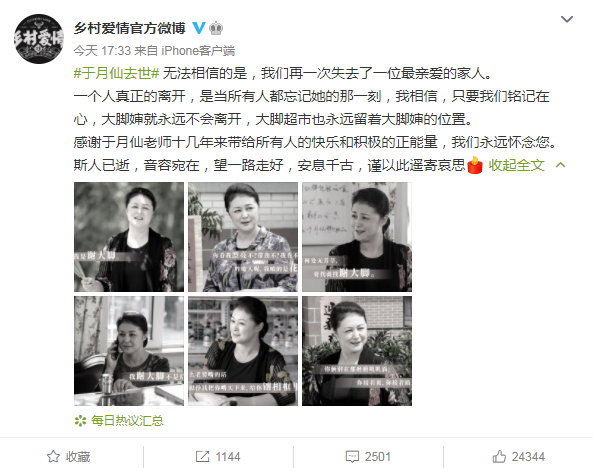Click the up arrow beside 收起全文

click(560, 165)
